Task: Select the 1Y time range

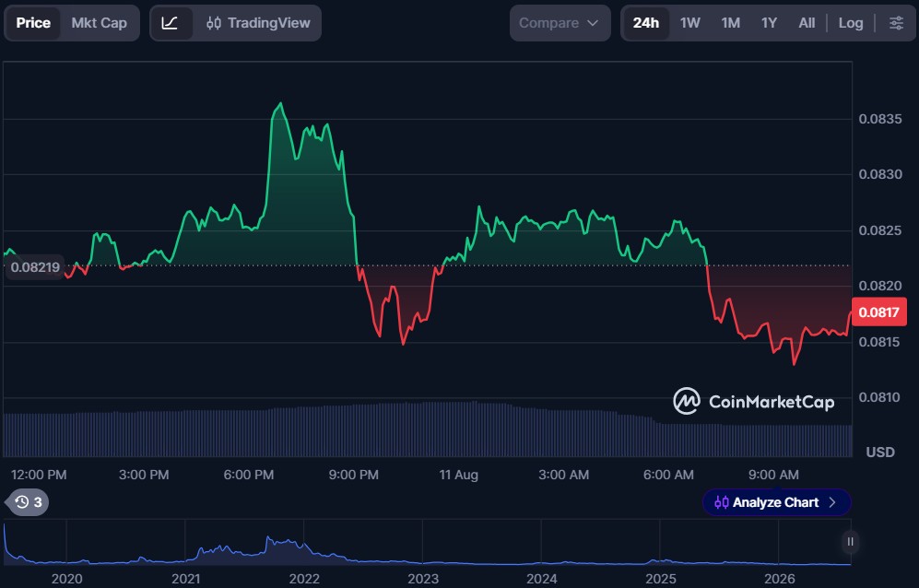Action: pyautogui.click(x=769, y=23)
